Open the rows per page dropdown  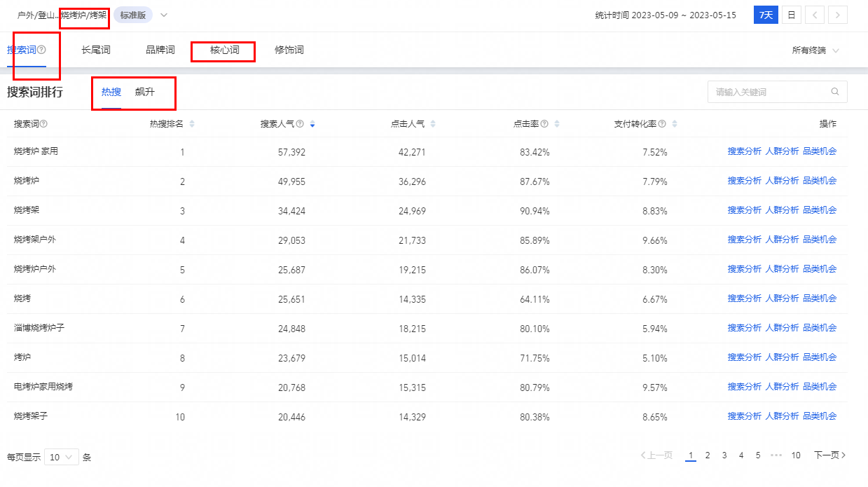[62, 457]
